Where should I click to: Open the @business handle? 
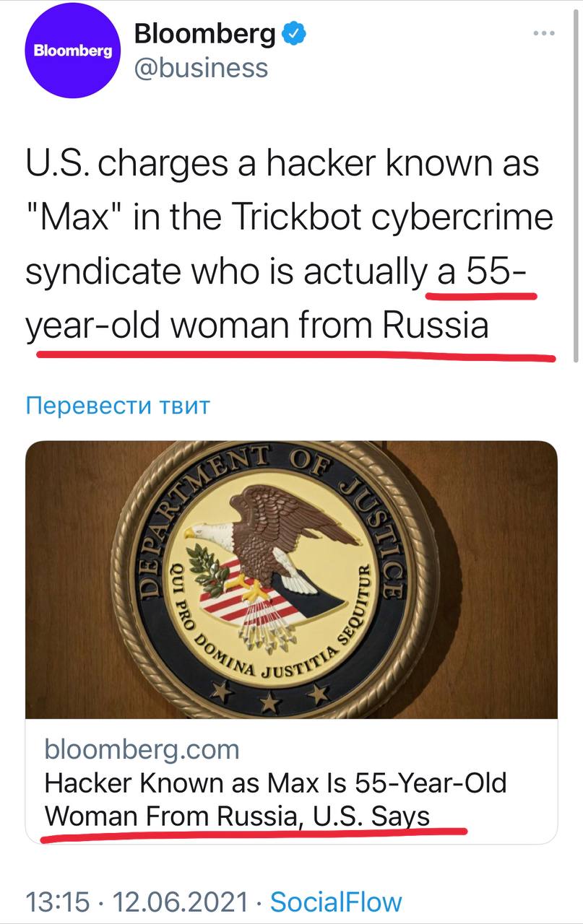pos(201,69)
